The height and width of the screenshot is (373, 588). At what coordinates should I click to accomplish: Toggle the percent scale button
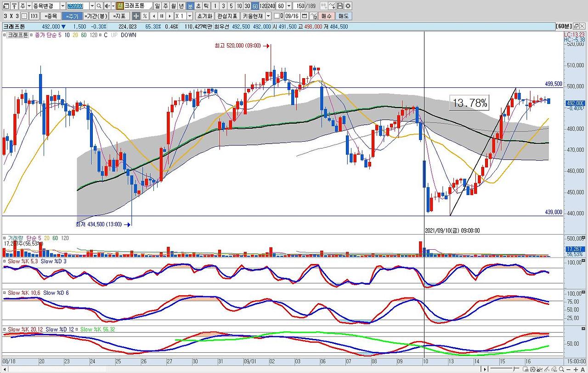point(145,16)
